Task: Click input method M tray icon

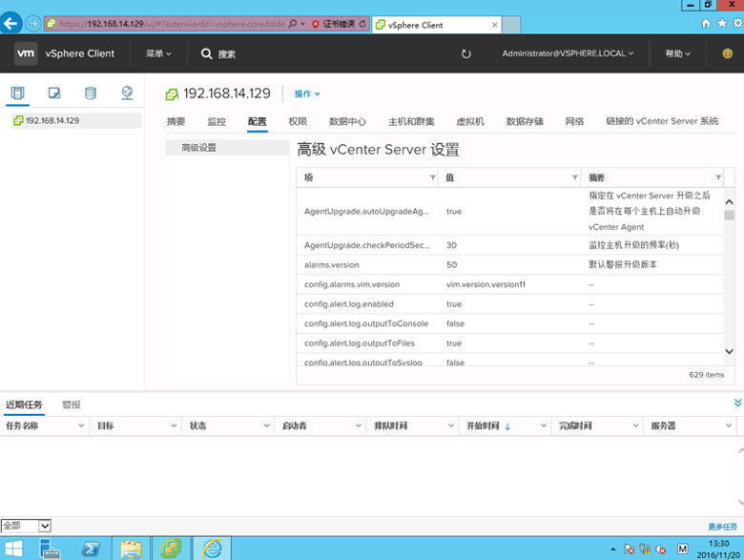Action: point(682,550)
